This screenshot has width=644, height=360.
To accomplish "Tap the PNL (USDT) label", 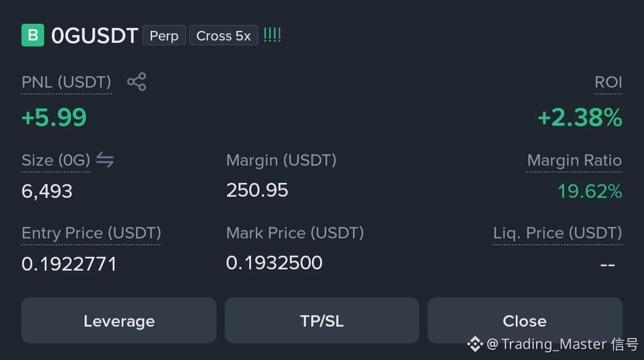I will (66, 82).
